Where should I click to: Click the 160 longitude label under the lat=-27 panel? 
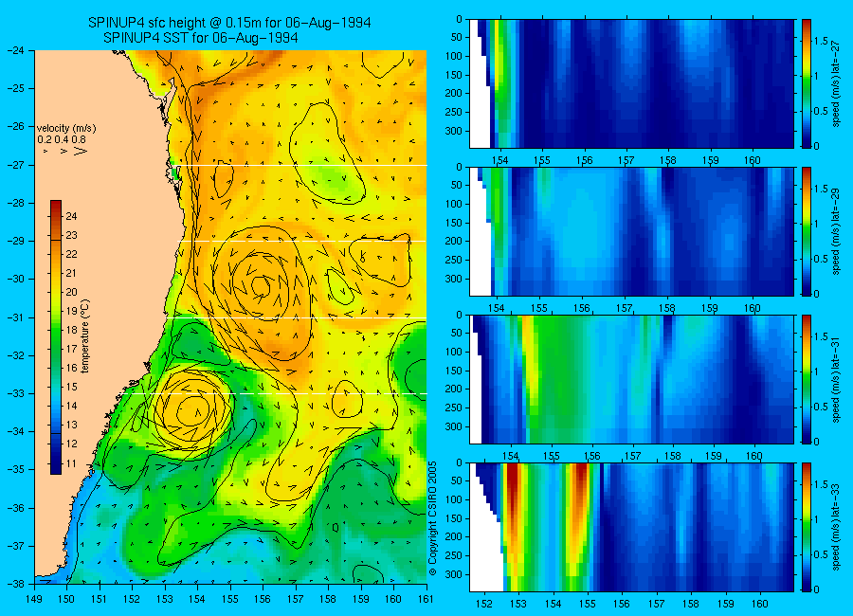click(753, 160)
